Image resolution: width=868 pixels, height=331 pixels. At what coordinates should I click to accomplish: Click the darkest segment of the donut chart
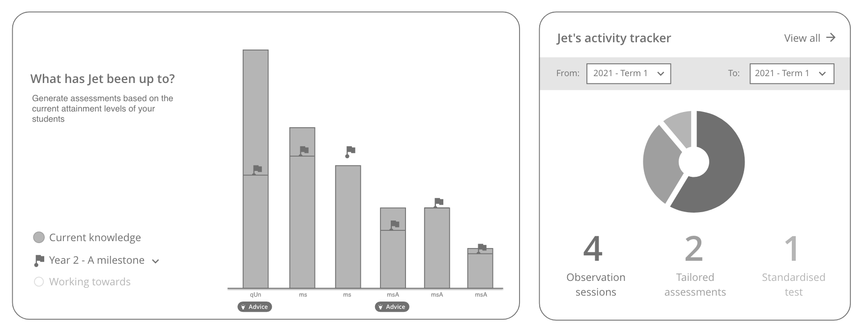click(723, 162)
